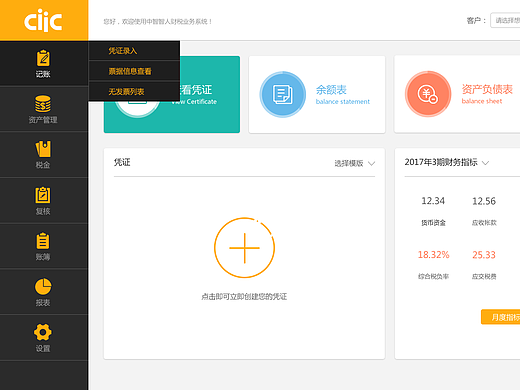Viewport: 520px width, 390px height.
Task: Click the orange 资产负债表 yen icon
Action: coord(428,94)
